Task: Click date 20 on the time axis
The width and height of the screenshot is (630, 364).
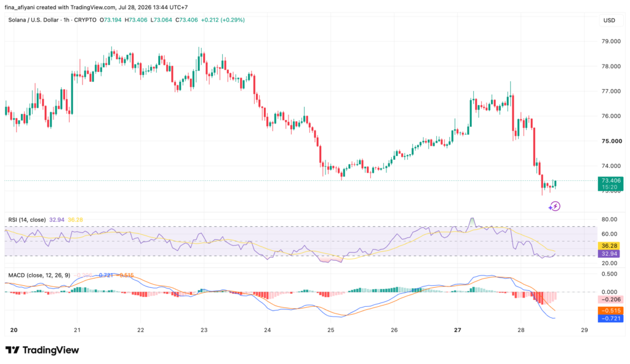Action: (x=14, y=330)
